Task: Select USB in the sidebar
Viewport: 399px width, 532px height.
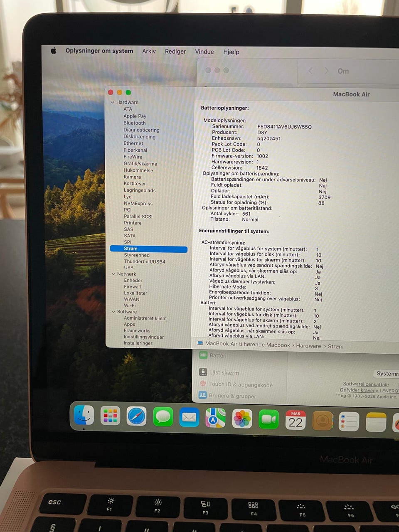Action: coord(129,268)
